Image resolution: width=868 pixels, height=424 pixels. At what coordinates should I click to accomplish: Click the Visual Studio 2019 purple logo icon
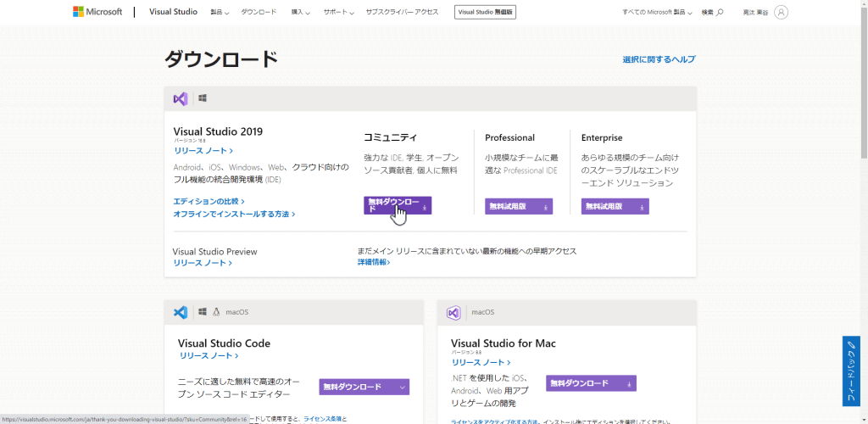[181, 98]
